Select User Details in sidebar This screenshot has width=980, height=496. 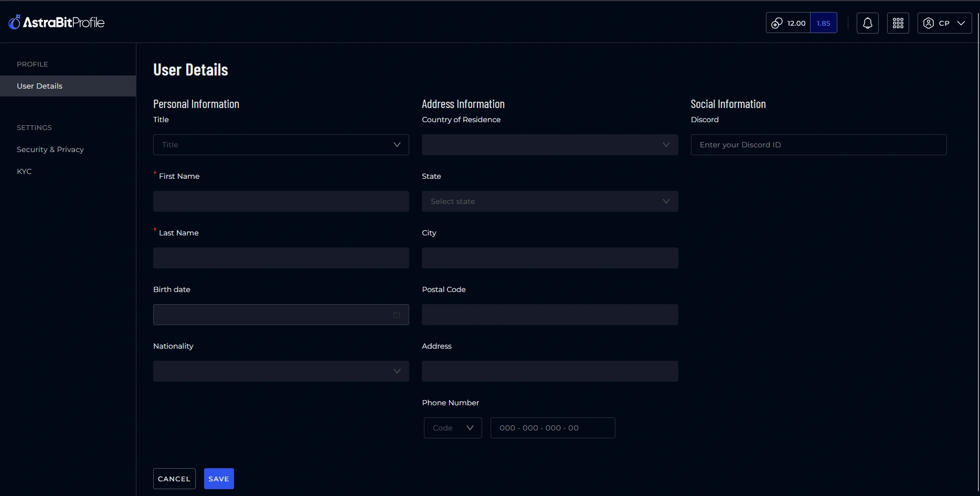coord(68,86)
